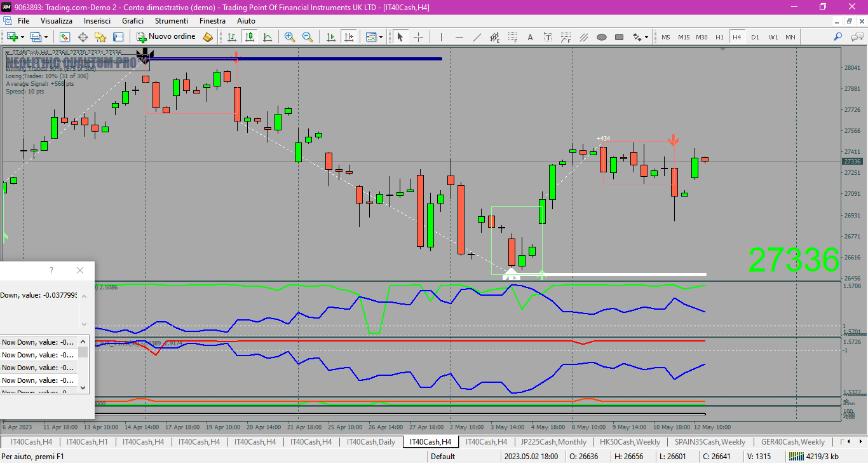Screen dimensions: 868x463
Task: Open the MetaEditor book icon
Action: point(208,37)
